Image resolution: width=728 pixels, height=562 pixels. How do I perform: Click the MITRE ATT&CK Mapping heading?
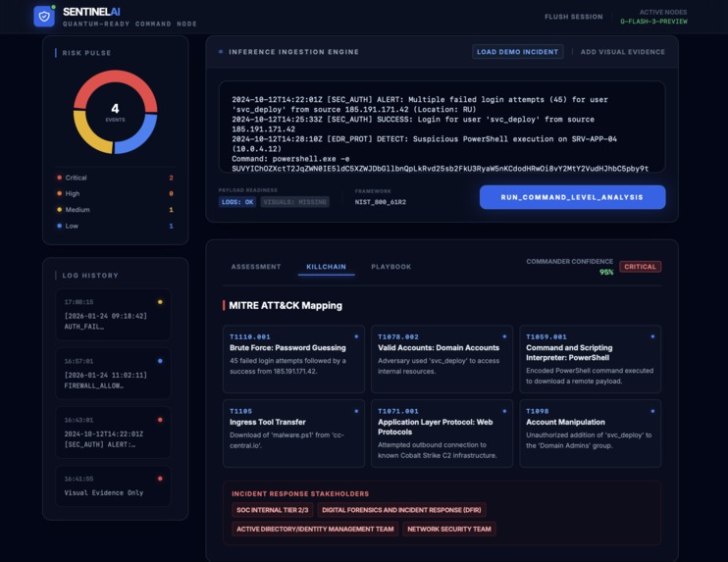pos(286,305)
